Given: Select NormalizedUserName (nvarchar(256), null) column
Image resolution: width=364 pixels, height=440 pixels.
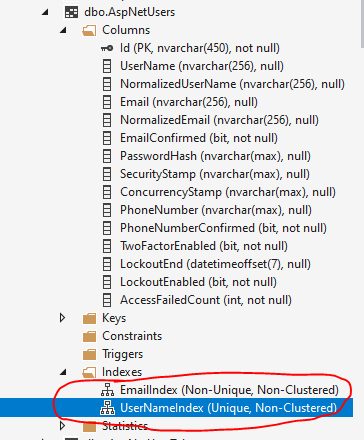Looking at the screenshot, I should point(232,84).
